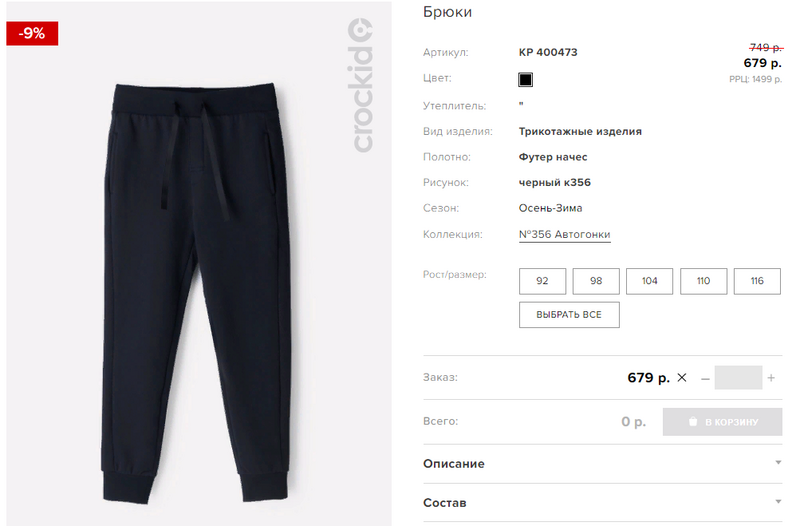
Task: Click the red -9% discount badge
Action: tap(32, 34)
